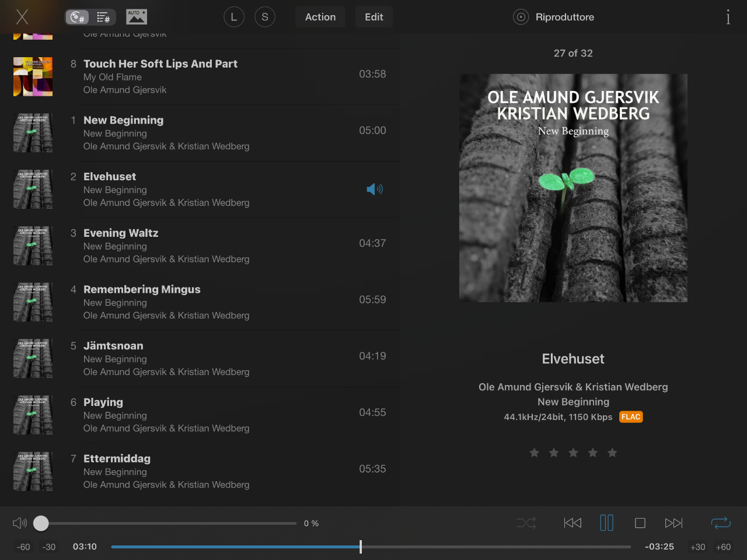This screenshot has width=747, height=560.
Task: Toggle the repeat mode icon
Action: pyautogui.click(x=721, y=523)
